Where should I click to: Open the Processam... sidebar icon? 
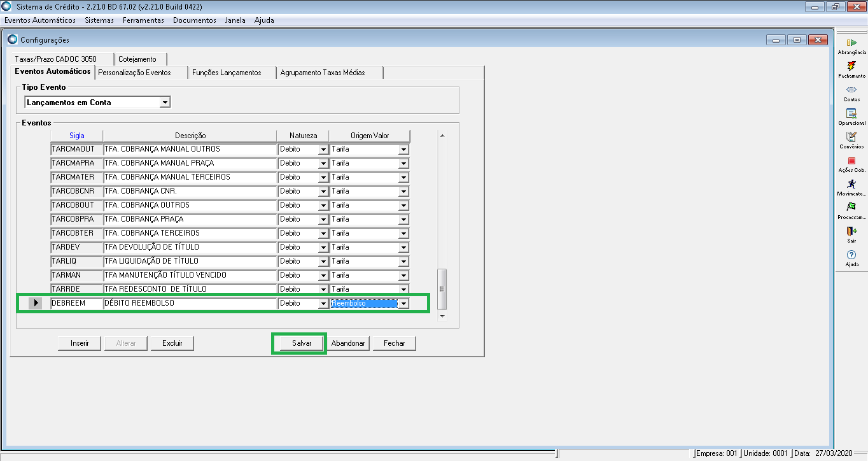[x=851, y=207]
